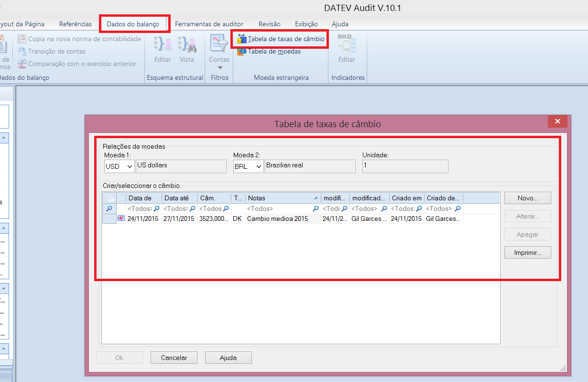Click the filter row magnifier icon at row start
588x382 pixels.
109,209
